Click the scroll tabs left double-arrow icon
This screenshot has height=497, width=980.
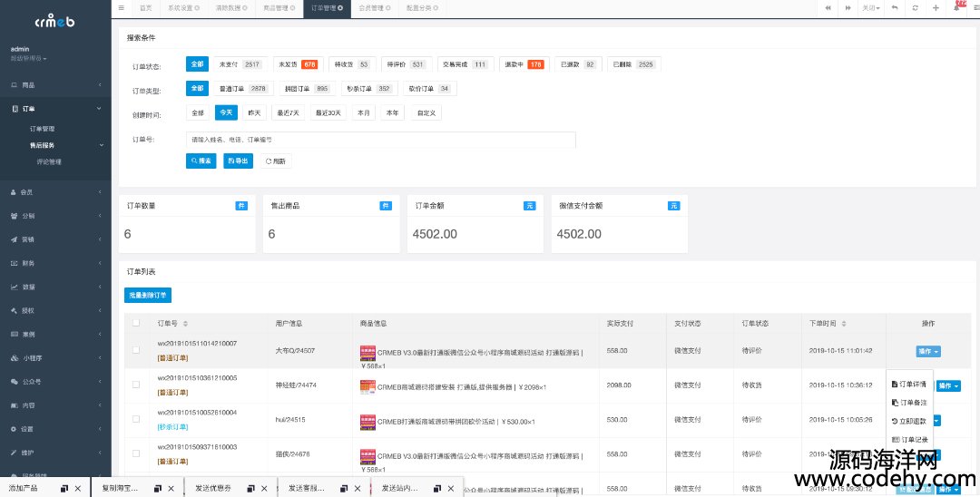[828, 7]
